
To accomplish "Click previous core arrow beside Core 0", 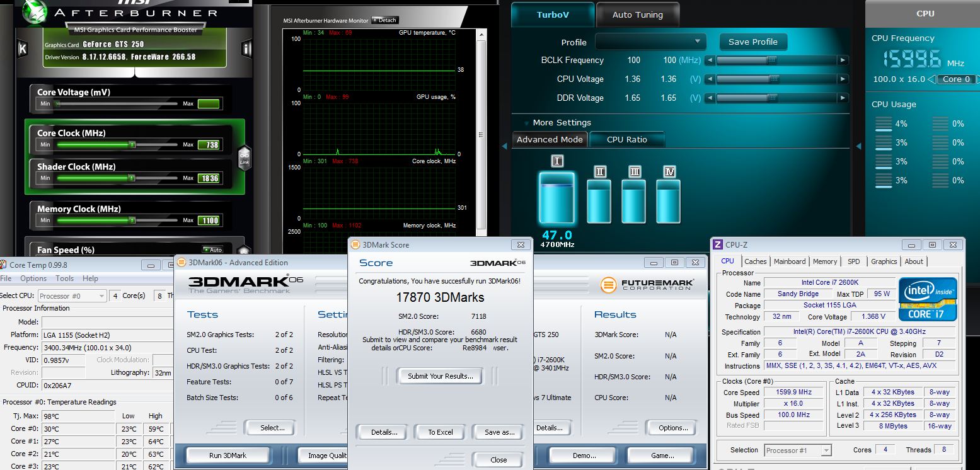I will (x=931, y=79).
